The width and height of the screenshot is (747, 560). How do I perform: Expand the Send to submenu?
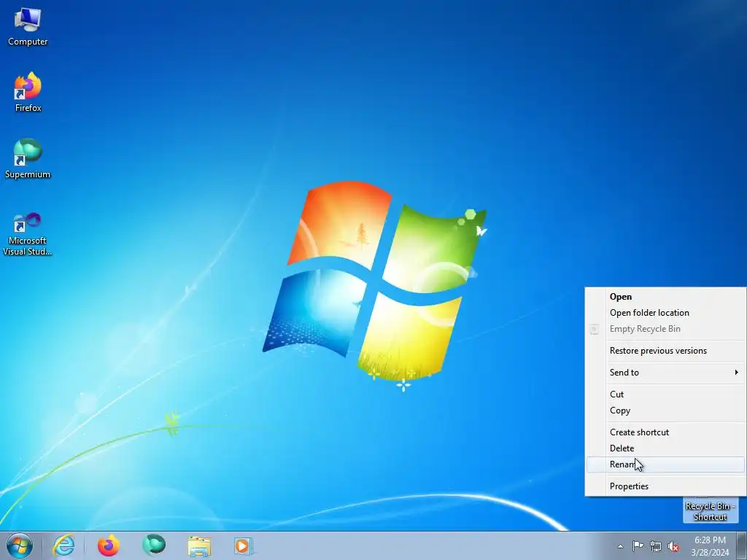coord(665,373)
